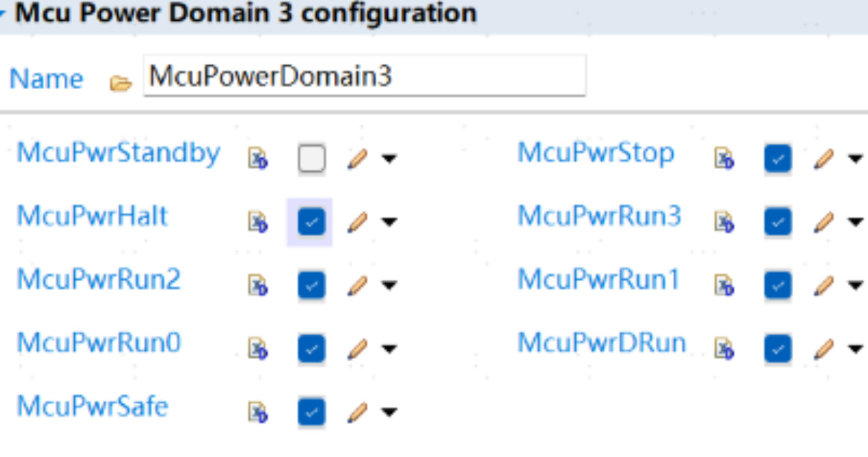The height and width of the screenshot is (457, 868).
Task: Click the Name label link
Action: click(x=47, y=79)
